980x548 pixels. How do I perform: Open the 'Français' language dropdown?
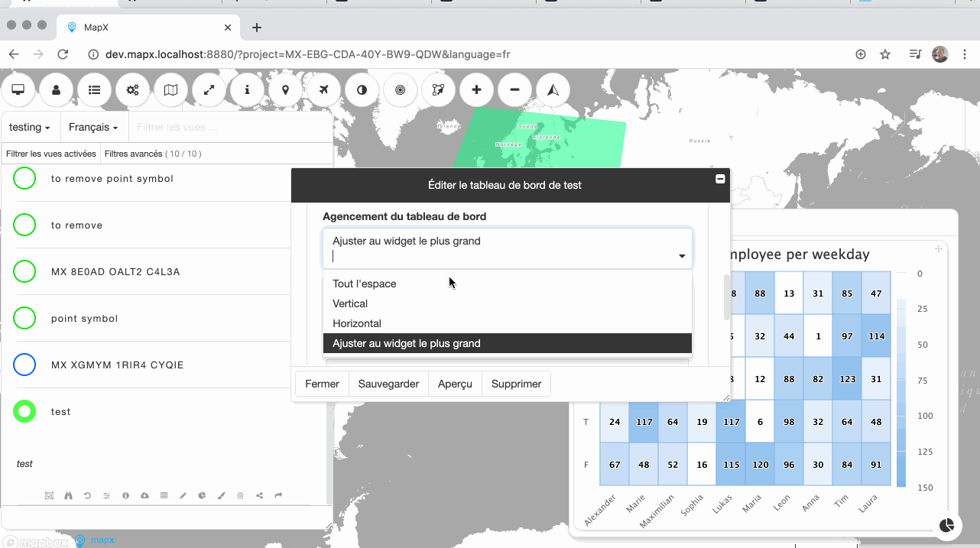[93, 126]
